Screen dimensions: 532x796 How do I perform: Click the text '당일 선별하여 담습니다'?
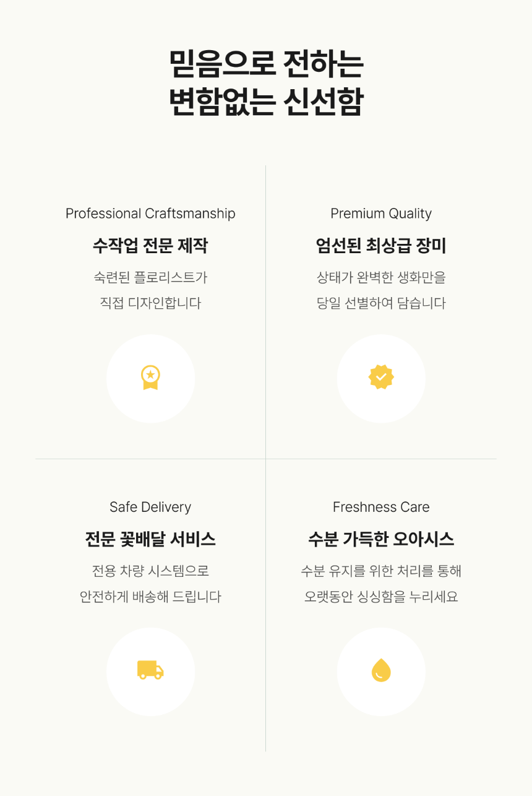click(381, 303)
